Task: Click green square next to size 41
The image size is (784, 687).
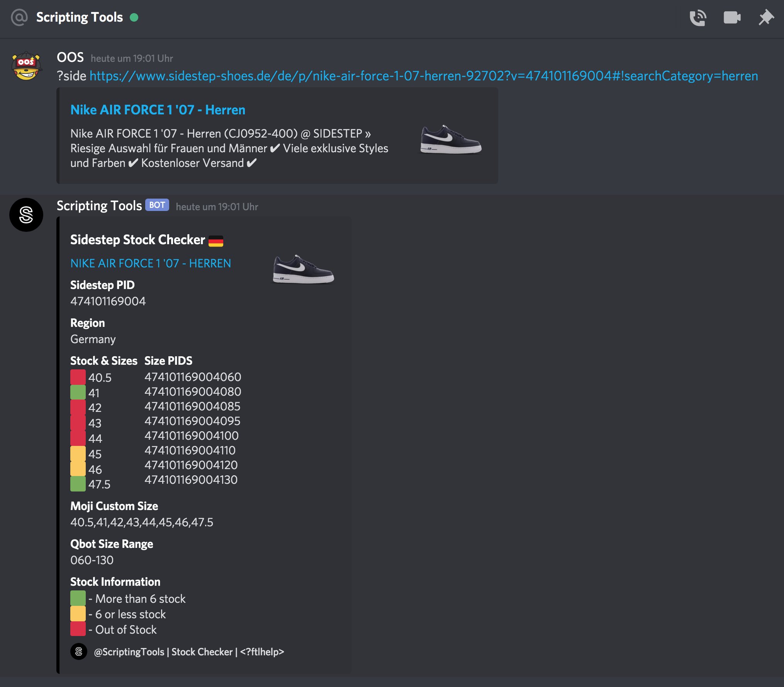Action: [78, 393]
